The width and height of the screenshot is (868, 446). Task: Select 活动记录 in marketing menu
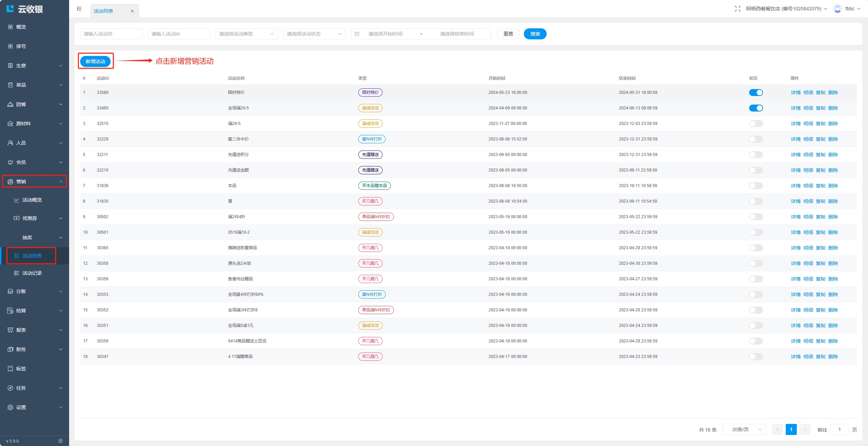coord(32,273)
